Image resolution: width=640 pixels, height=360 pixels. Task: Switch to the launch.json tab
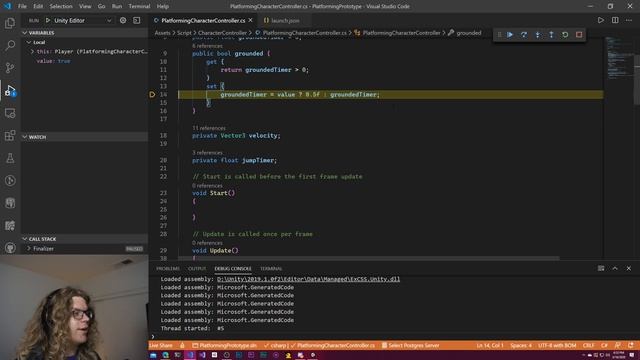[284, 20]
